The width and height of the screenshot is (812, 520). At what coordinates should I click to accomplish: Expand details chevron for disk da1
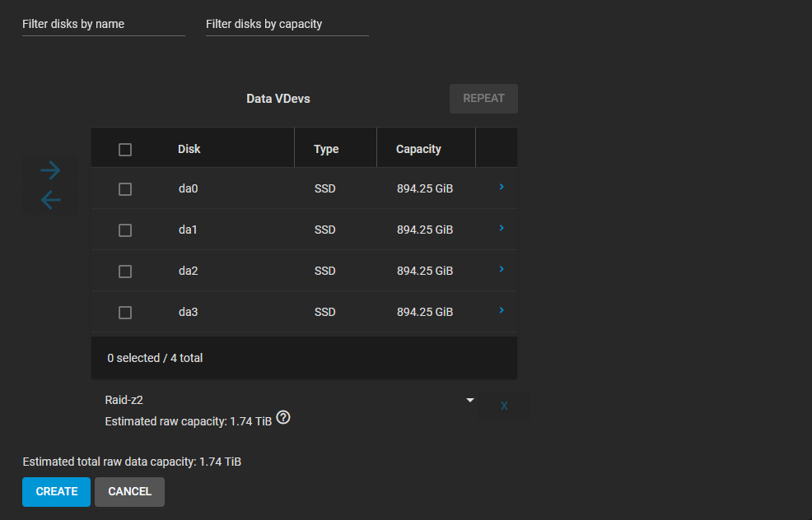pyautogui.click(x=502, y=229)
